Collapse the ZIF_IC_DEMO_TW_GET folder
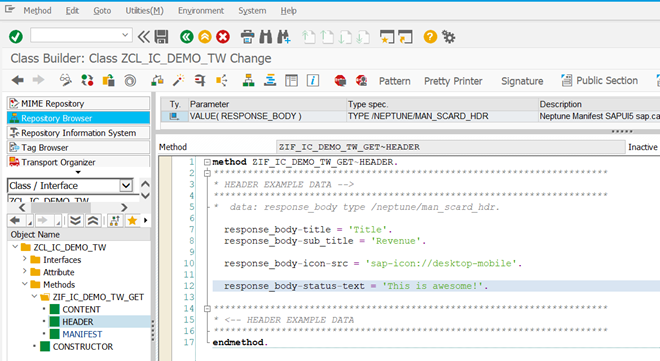The image size is (660, 361). tap(34, 296)
